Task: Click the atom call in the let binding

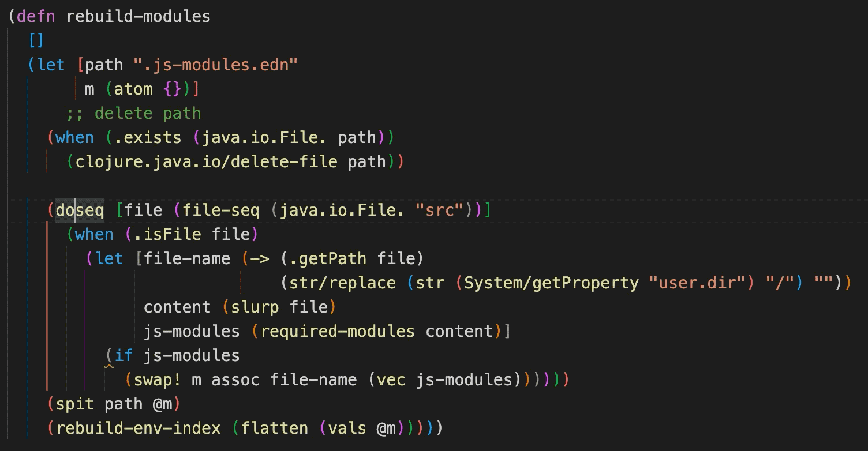Action: (x=133, y=89)
